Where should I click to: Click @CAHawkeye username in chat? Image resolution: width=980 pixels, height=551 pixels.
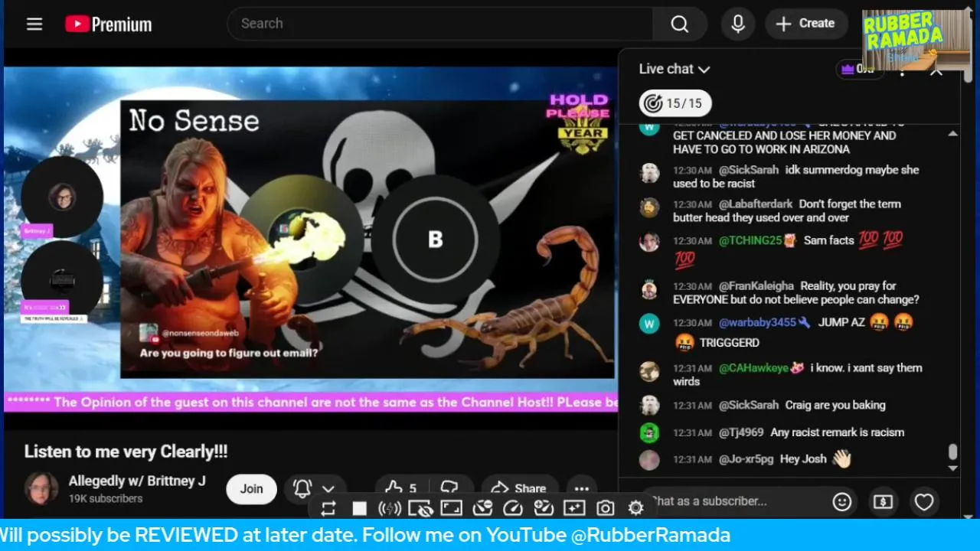tap(753, 368)
